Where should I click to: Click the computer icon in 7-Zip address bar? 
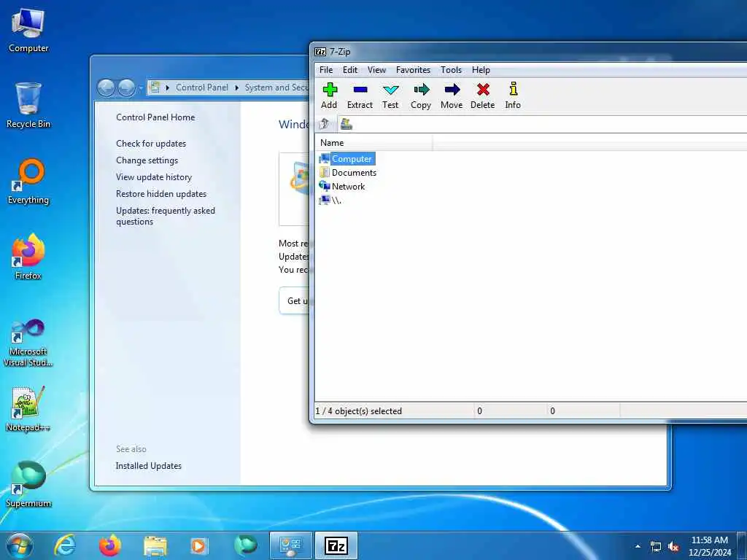coord(347,124)
